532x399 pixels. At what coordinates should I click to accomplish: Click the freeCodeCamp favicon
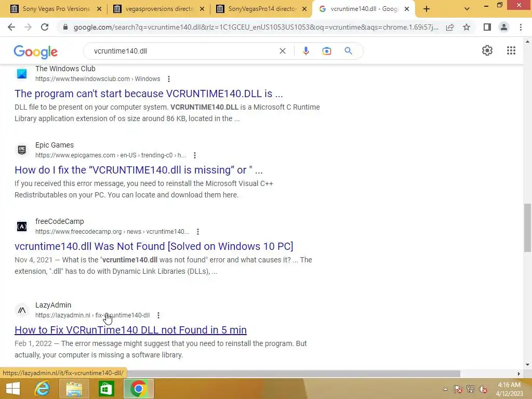(22, 227)
